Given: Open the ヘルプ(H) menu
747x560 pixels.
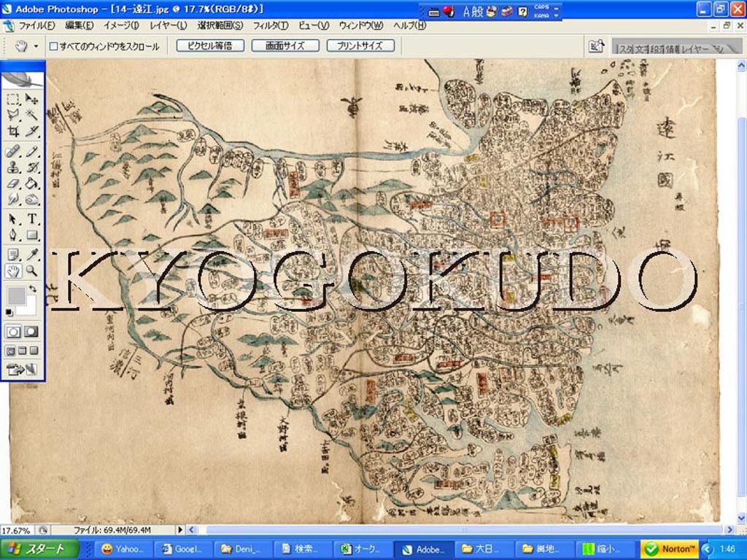Looking at the screenshot, I should click(409, 26).
